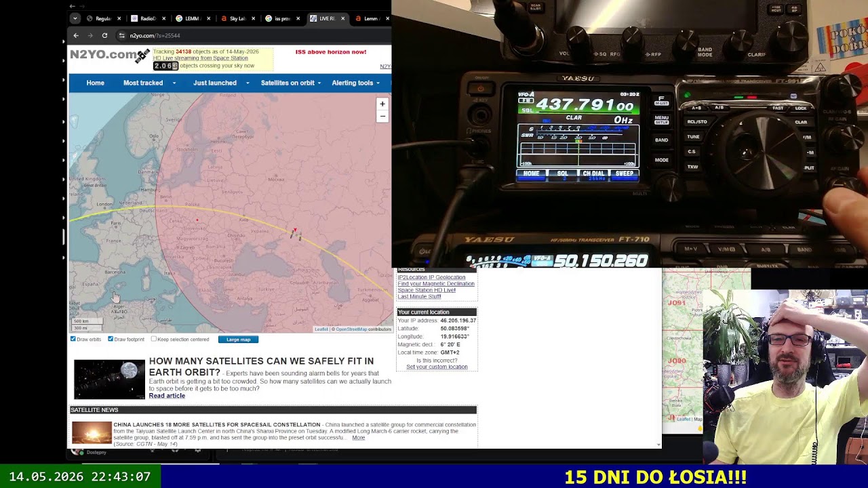Select the longitude value 19.916633°
Viewport: 868px width, 488px height.
tap(455, 337)
